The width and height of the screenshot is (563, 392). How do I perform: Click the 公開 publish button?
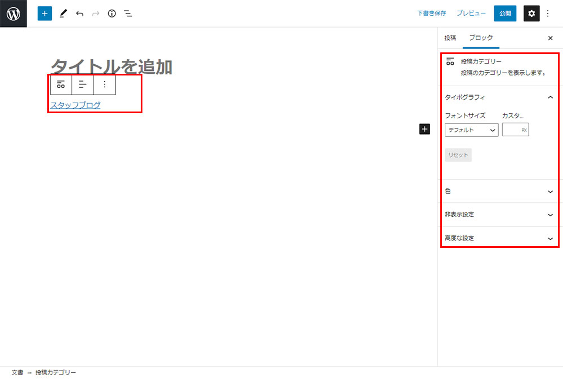(505, 14)
